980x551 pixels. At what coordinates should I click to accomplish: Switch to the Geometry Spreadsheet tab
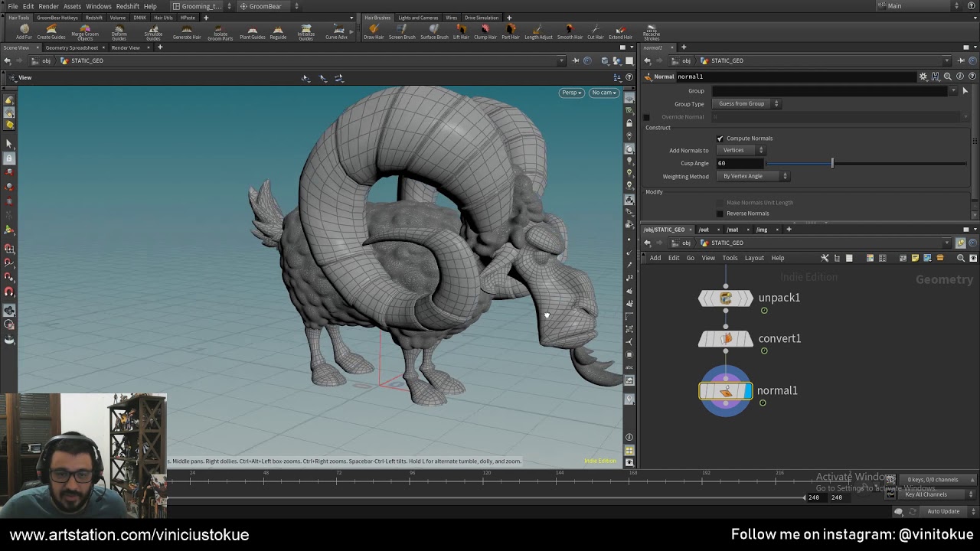tap(72, 47)
